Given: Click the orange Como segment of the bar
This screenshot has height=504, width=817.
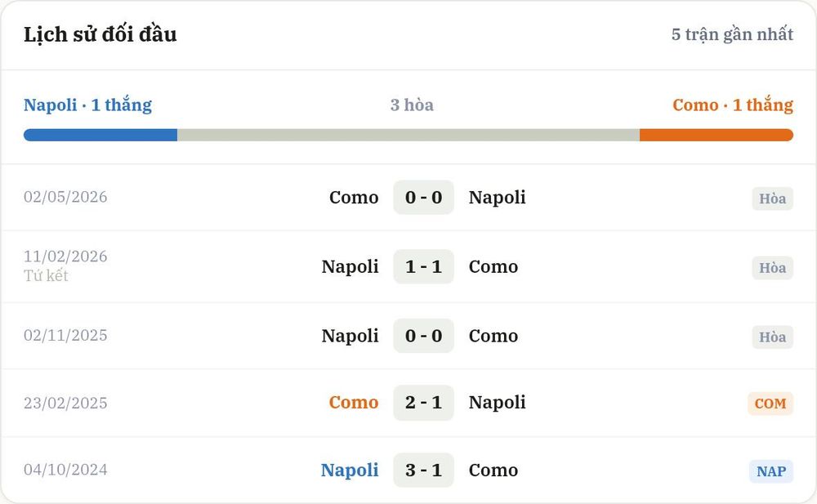Looking at the screenshot, I should tap(717, 135).
